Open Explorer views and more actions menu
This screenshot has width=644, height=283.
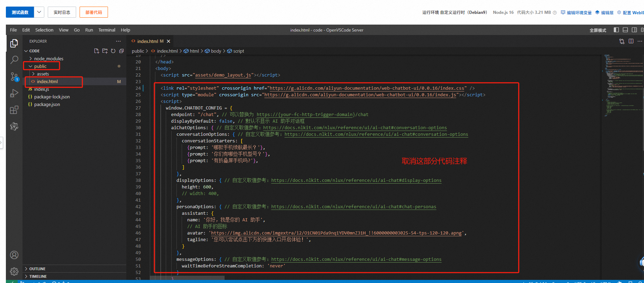pos(118,41)
